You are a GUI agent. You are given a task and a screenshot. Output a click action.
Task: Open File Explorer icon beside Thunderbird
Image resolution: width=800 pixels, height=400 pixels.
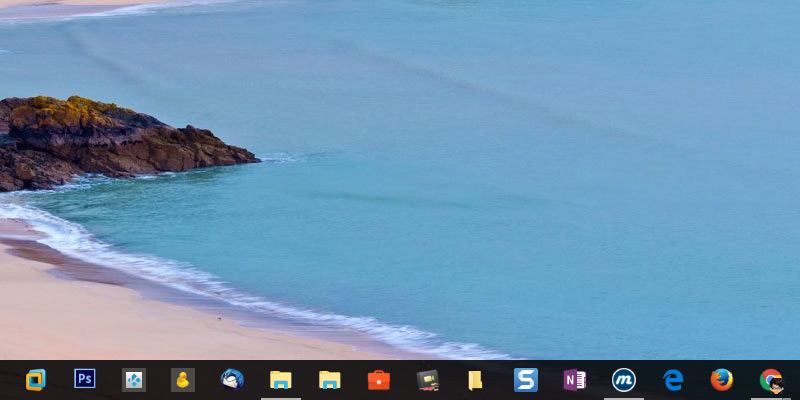click(281, 380)
